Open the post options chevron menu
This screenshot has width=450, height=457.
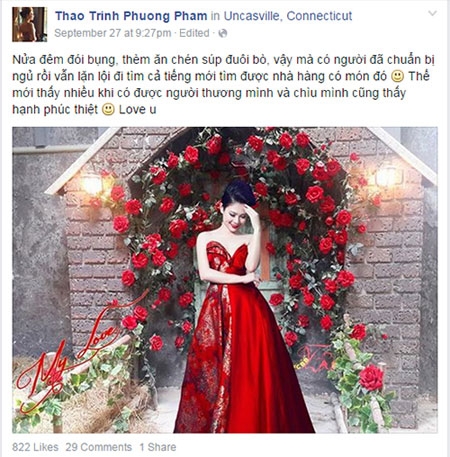pyautogui.click(x=432, y=13)
